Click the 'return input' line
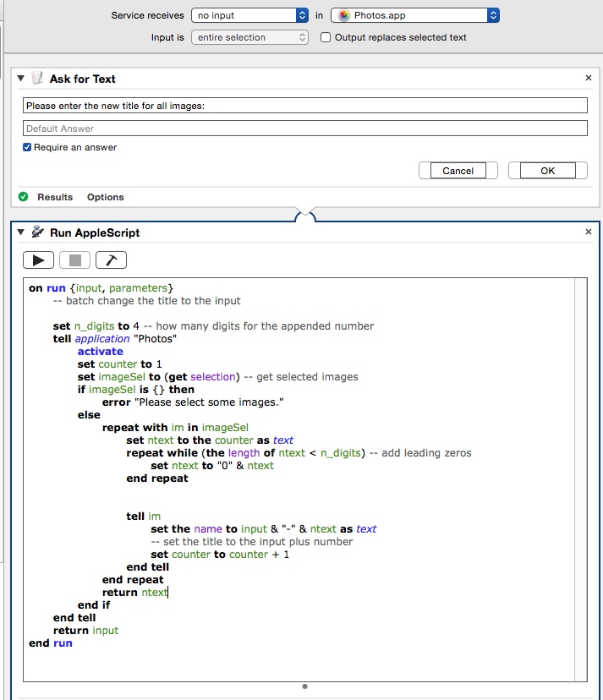 tap(85, 631)
